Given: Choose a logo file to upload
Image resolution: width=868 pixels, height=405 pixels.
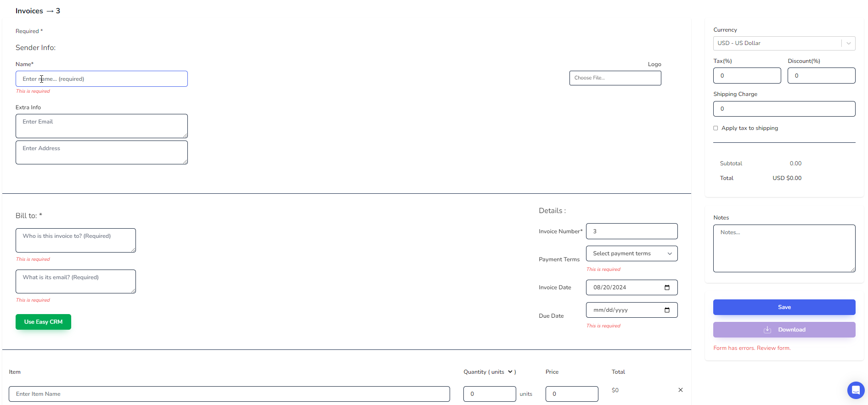Looking at the screenshot, I should point(614,78).
